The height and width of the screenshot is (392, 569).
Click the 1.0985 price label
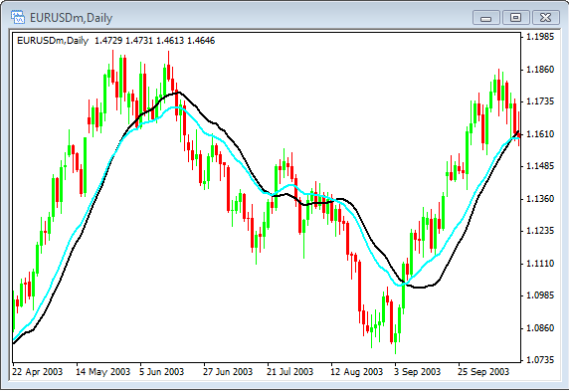(x=540, y=295)
